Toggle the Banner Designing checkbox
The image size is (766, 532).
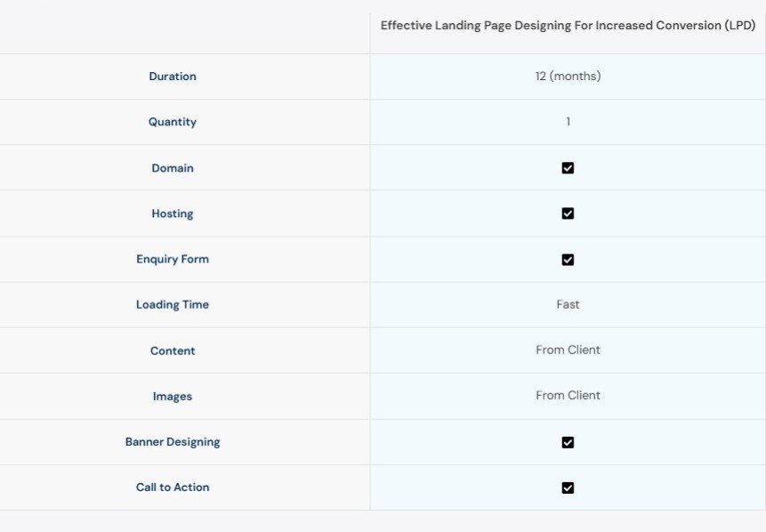pos(568,442)
